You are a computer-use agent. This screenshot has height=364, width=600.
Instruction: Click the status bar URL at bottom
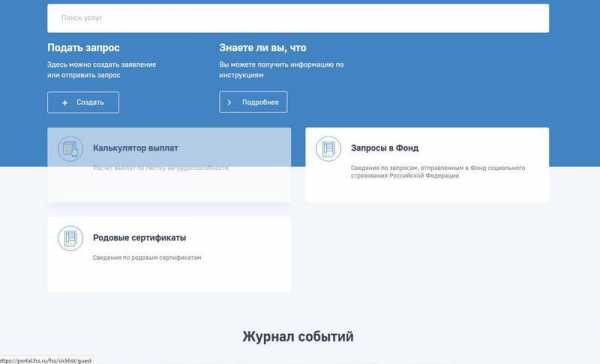[46, 361]
